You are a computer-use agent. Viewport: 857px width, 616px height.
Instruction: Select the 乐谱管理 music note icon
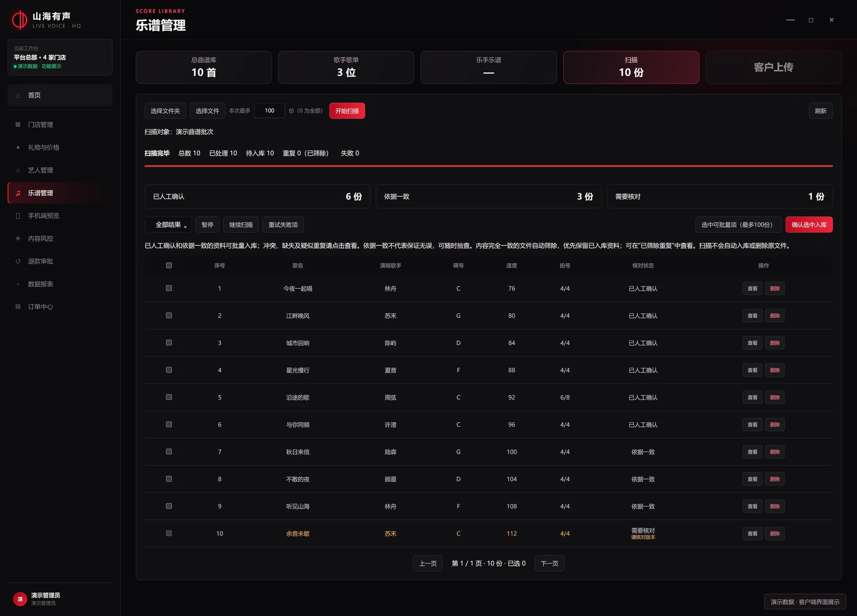coord(18,193)
